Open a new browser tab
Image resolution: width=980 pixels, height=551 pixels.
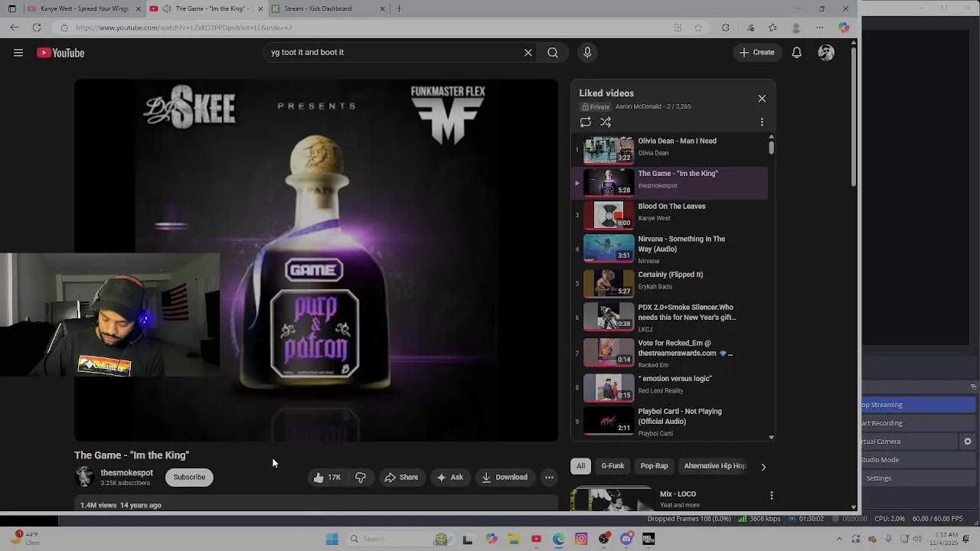pyautogui.click(x=399, y=8)
